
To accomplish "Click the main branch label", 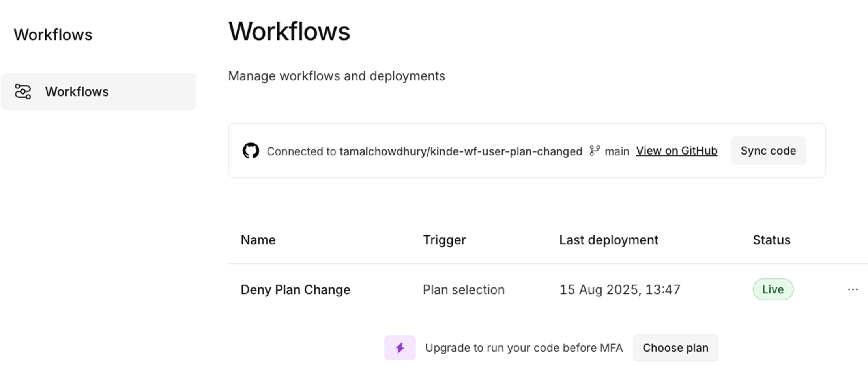I will [617, 151].
